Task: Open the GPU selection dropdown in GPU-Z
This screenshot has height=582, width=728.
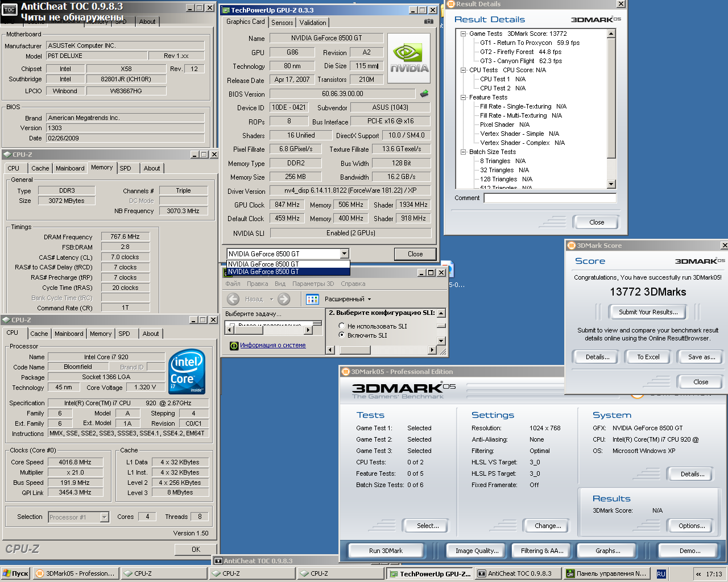Action: coord(344,254)
